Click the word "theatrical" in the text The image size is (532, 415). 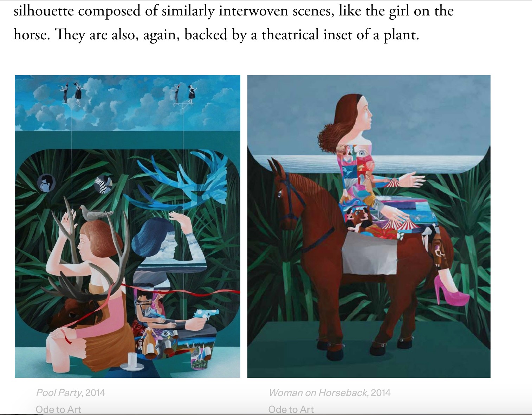click(291, 34)
